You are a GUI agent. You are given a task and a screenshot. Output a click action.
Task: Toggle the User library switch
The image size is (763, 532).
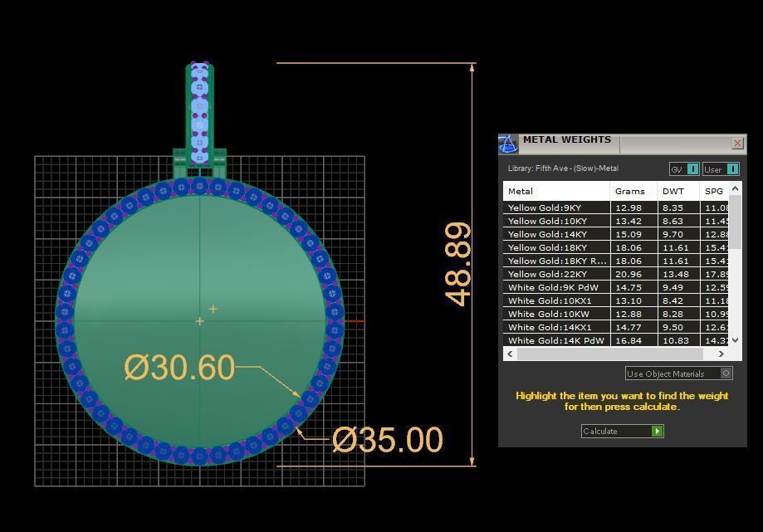tap(721, 168)
